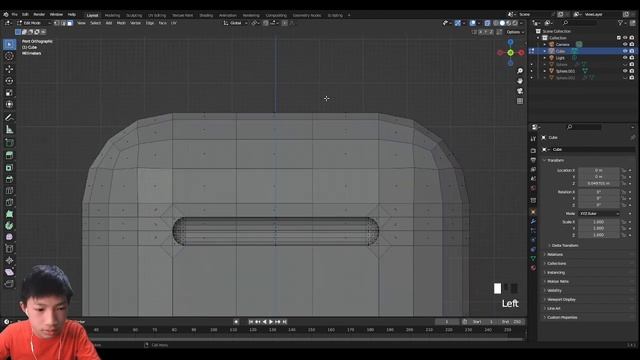Open the Global transform orientation dropdown
The image size is (640, 360).
236,23
